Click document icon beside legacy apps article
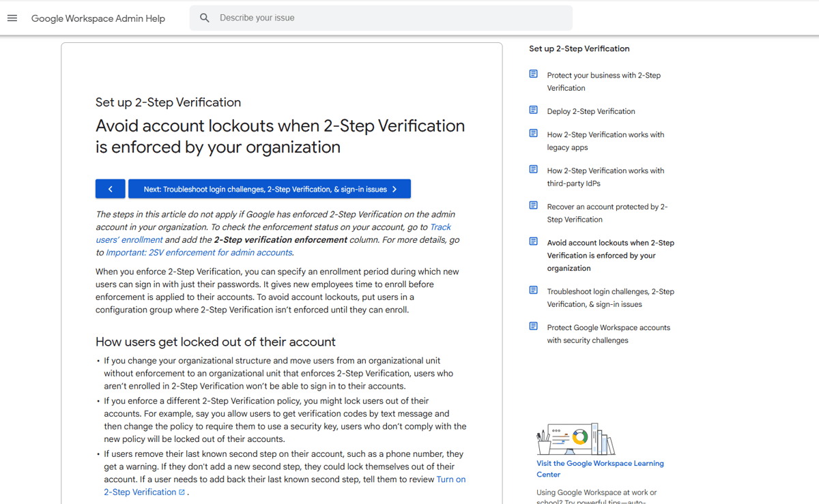This screenshot has width=819, height=504. 534,133
